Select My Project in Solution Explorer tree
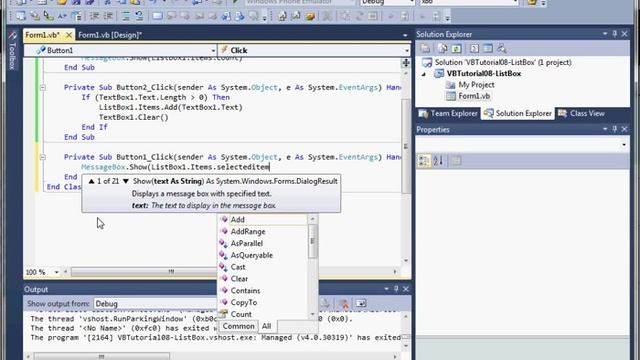640x360 pixels. [x=476, y=85]
